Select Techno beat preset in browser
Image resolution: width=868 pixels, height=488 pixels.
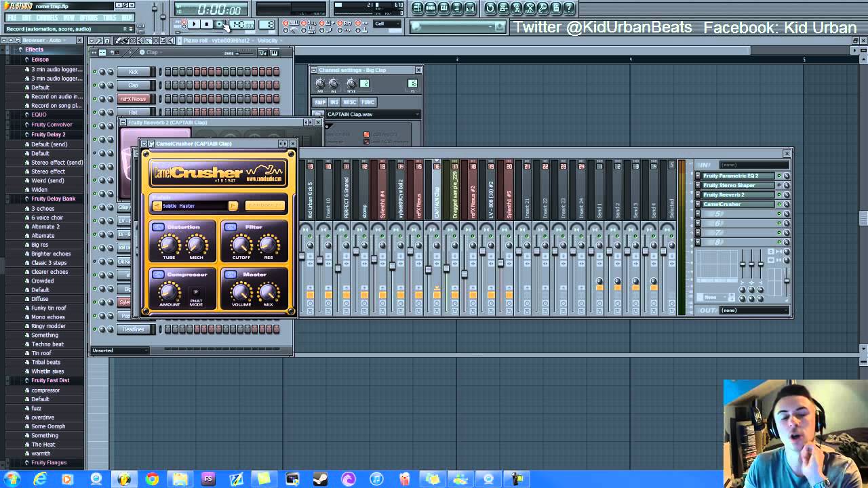(47, 344)
